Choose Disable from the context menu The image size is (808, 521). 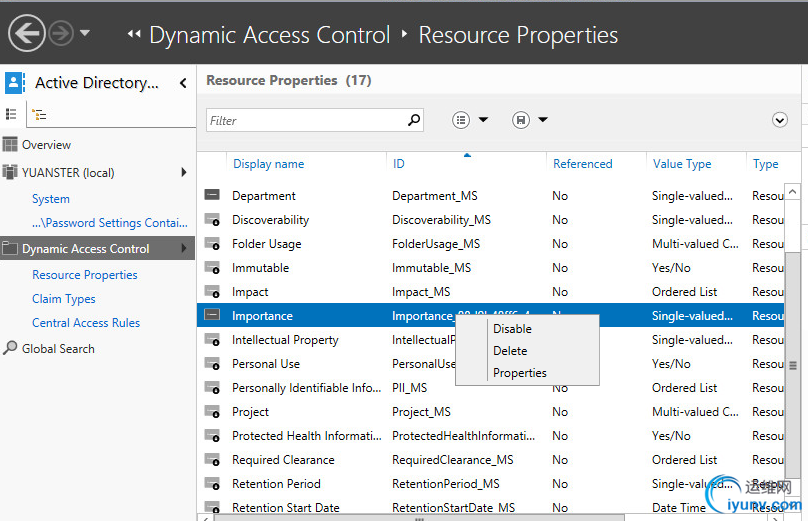(512, 329)
